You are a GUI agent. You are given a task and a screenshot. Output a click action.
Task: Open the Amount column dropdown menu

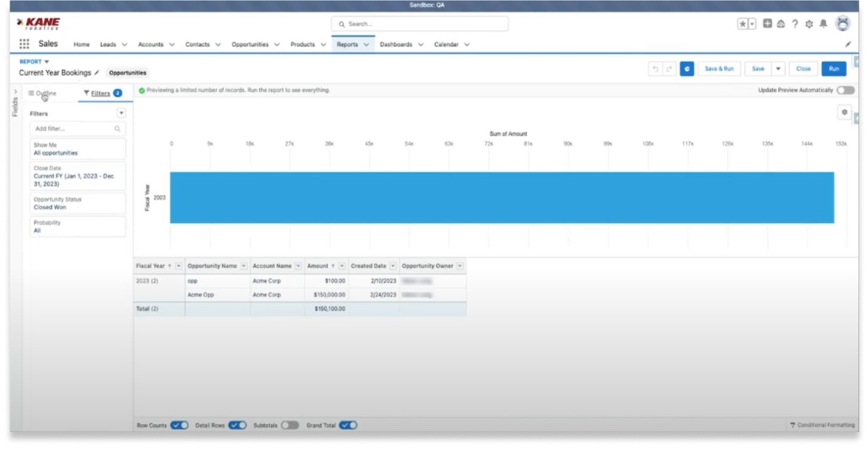pyautogui.click(x=341, y=266)
